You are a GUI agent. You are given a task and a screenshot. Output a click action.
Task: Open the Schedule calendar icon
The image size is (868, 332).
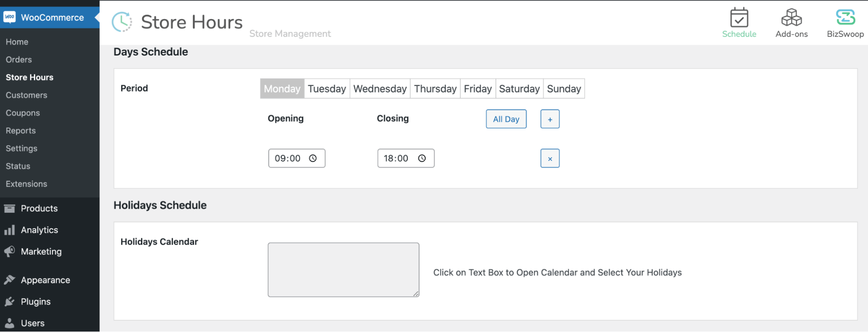739,18
